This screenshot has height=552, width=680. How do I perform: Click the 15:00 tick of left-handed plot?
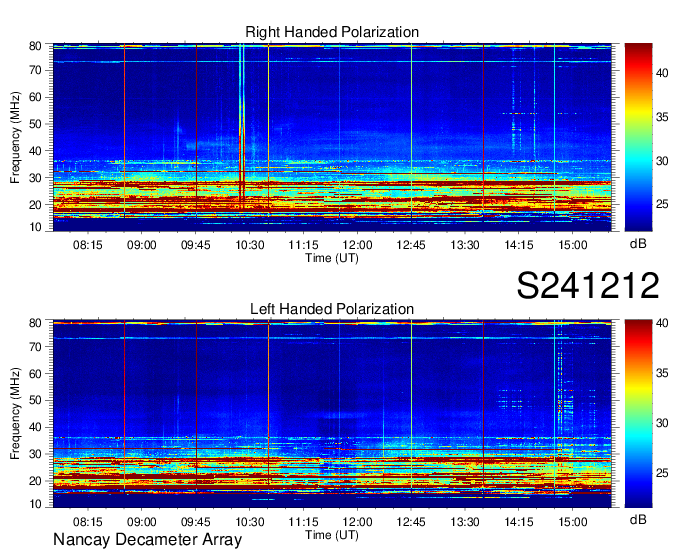tap(572, 522)
